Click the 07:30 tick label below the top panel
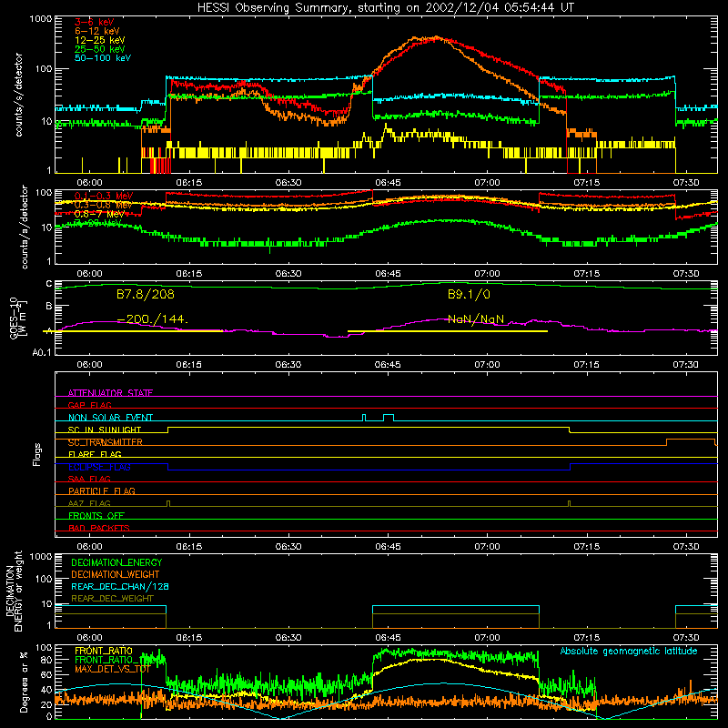Viewport: 728px width, 728px height. 686,183
